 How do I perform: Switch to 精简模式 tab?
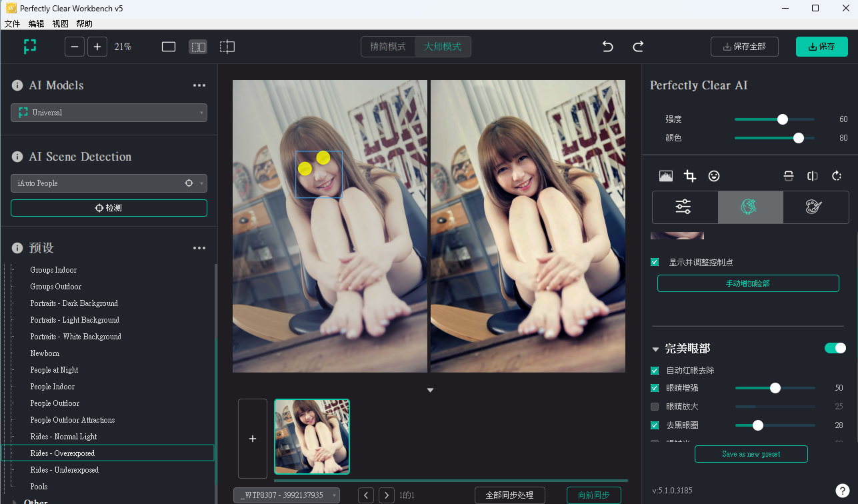(x=388, y=47)
